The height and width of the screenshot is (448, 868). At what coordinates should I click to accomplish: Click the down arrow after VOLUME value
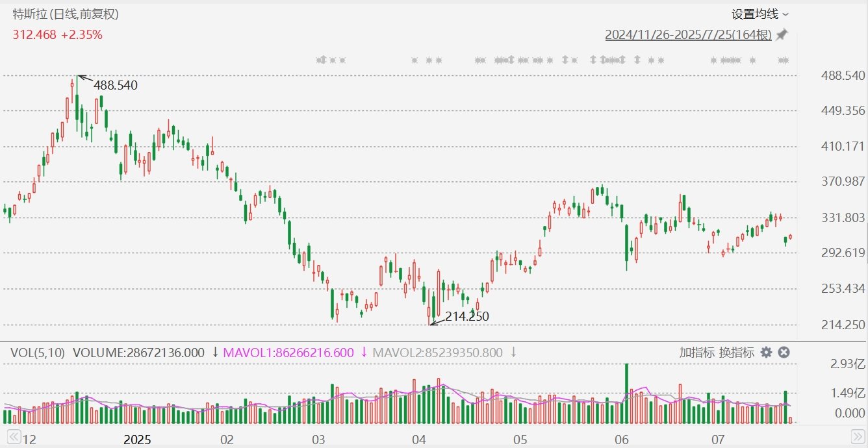[x=216, y=353]
